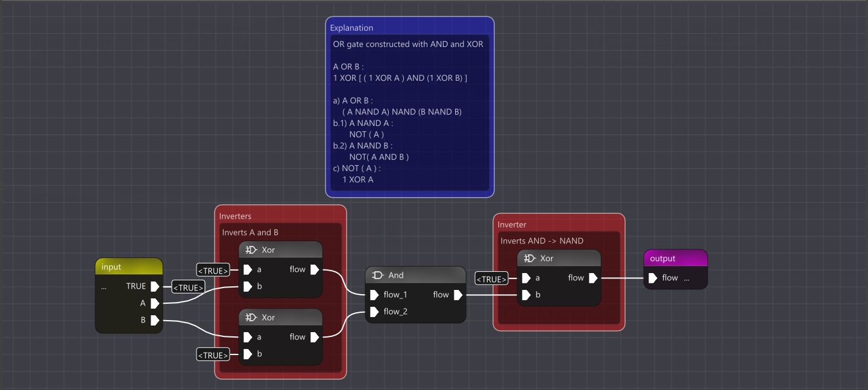Select the yellow input node header
The height and width of the screenshot is (390, 868).
(129, 266)
